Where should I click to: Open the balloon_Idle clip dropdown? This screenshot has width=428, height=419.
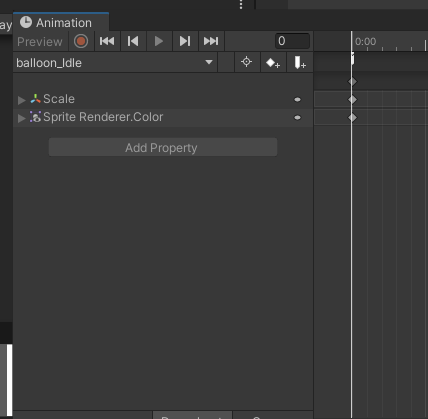pos(115,62)
